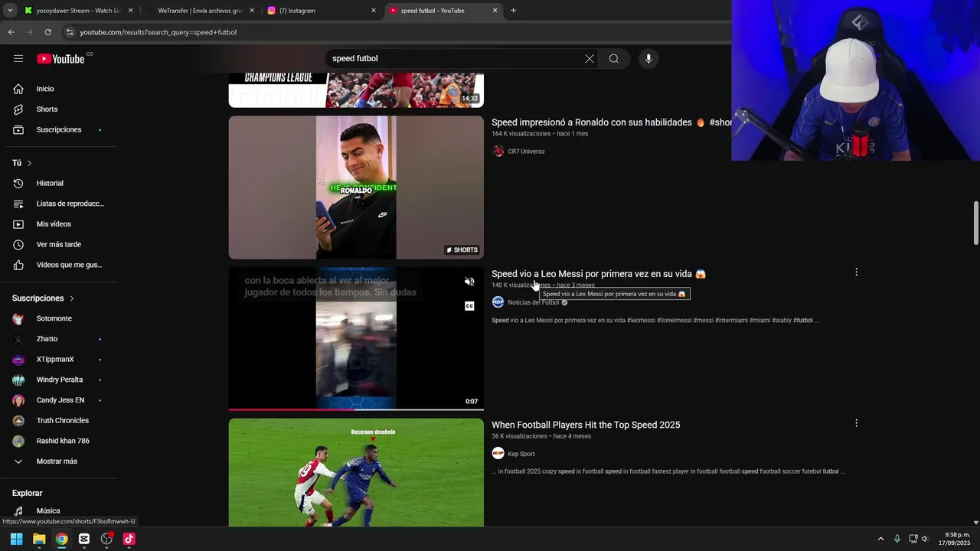This screenshot has height=551, width=980.
Task: Expand the Suscripciones section heading
Action: pos(44,298)
